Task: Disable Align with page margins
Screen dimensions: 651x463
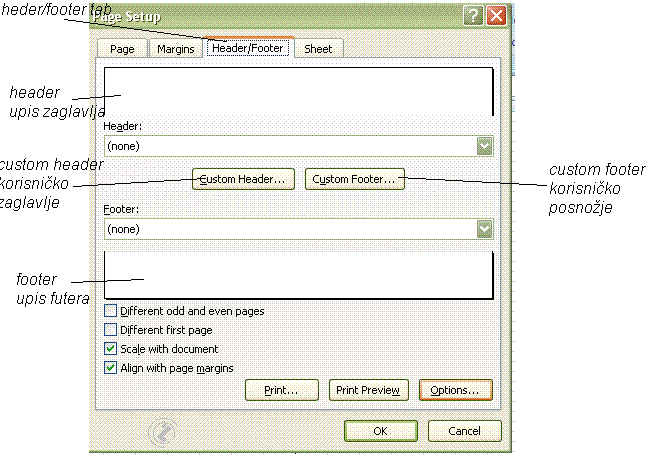Action: (x=111, y=368)
